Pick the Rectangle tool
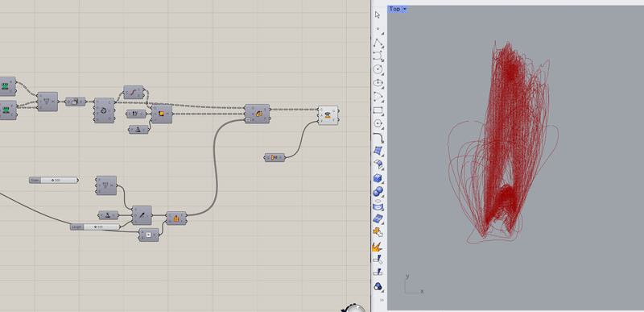The image size is (644, 312). coord(378,110)
